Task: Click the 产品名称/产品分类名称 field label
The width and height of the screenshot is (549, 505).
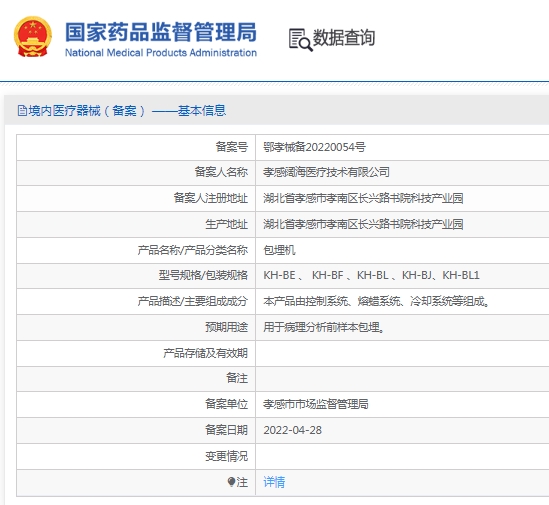Action: coord(193,250)
